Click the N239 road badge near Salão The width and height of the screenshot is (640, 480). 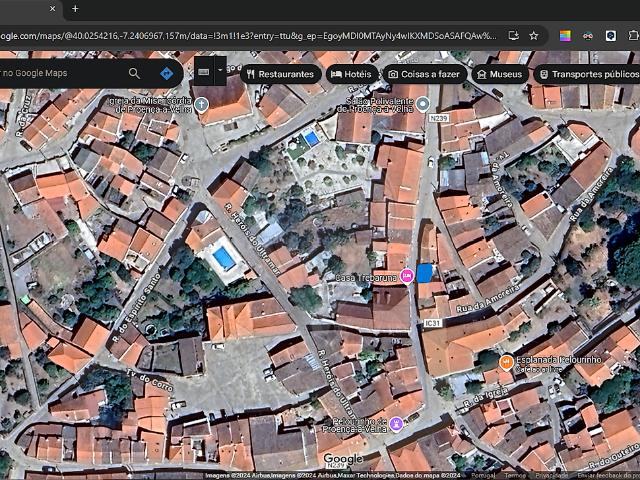pos(439,118)
